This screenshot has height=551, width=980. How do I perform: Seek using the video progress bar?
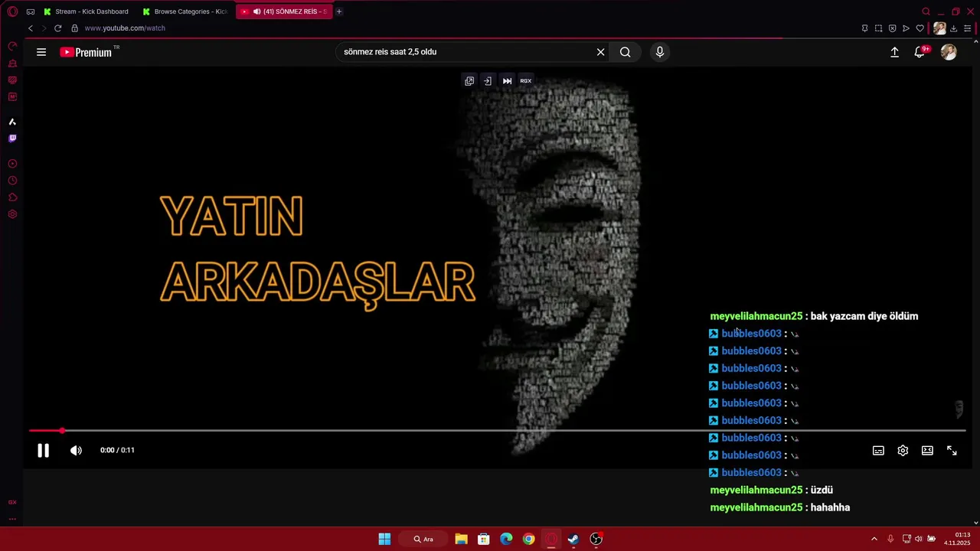(x=498, y=431)
